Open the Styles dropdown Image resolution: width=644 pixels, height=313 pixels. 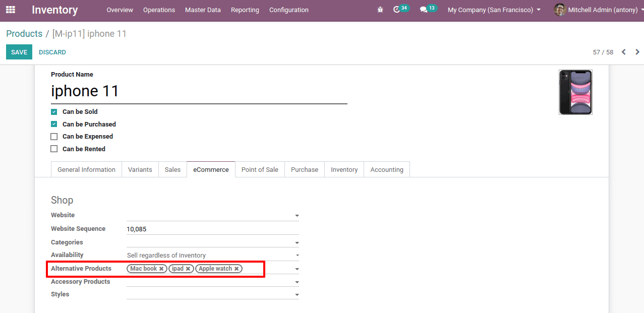(213, 294)
